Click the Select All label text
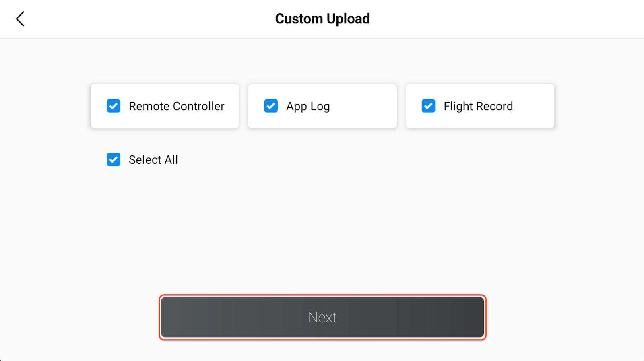The width and height of the screenshot is (644, 361). coord(153,160)
